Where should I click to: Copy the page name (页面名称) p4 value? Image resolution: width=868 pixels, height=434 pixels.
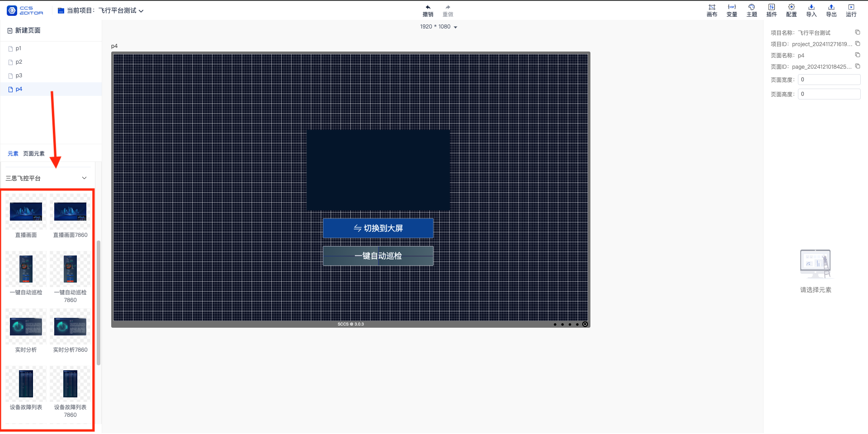tap(857, 55)
